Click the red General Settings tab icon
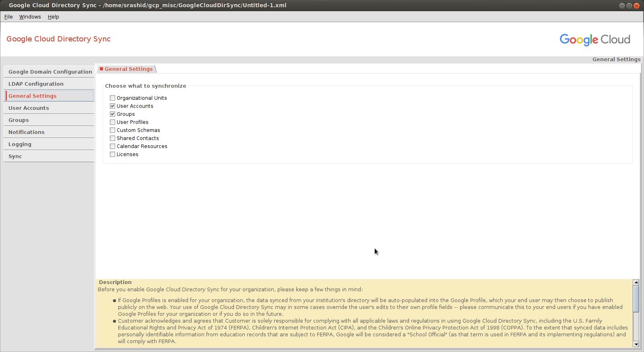Image resolution: width=644 pixels, height=352 pixels. pos(101,69)
